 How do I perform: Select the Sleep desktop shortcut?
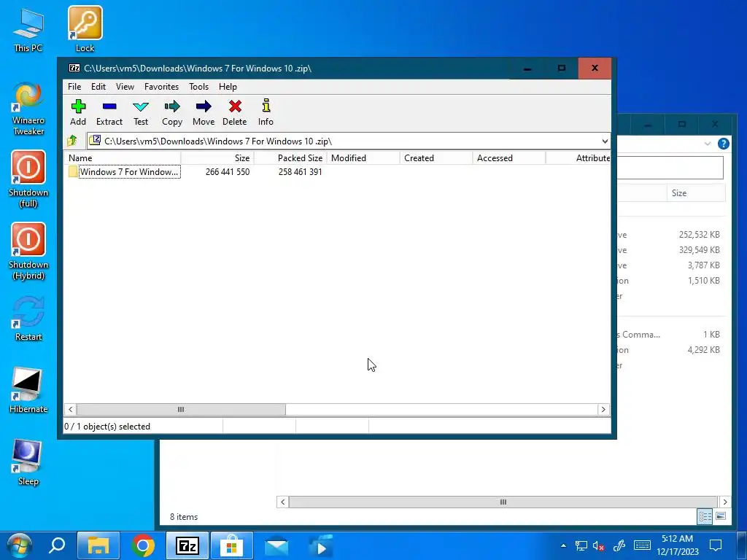(28, 462)
